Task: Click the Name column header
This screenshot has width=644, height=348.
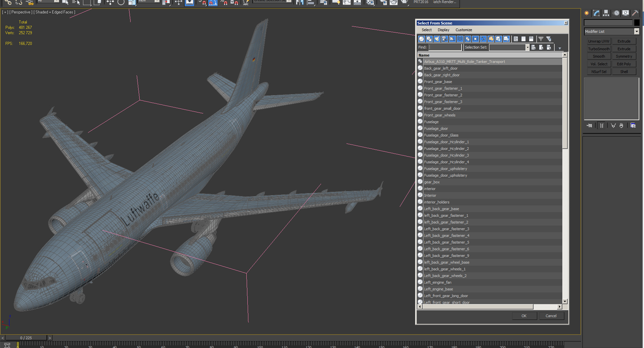Action: (490, 55)
